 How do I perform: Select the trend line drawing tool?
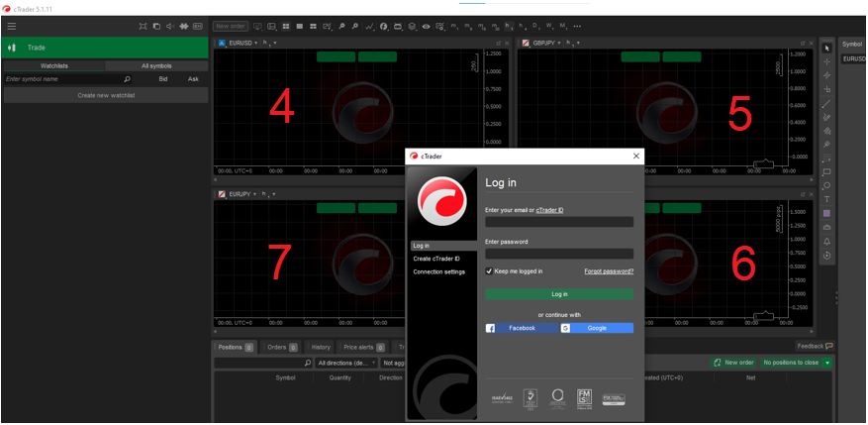(827, 103)
